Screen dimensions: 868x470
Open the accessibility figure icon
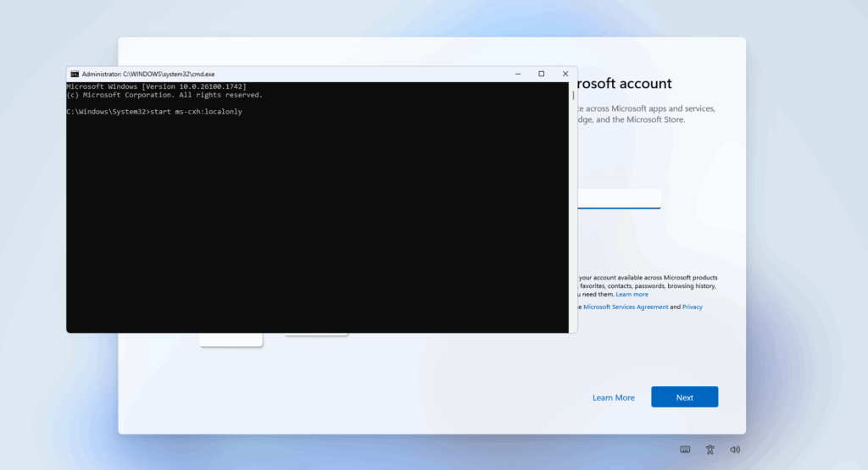[710, 450]
